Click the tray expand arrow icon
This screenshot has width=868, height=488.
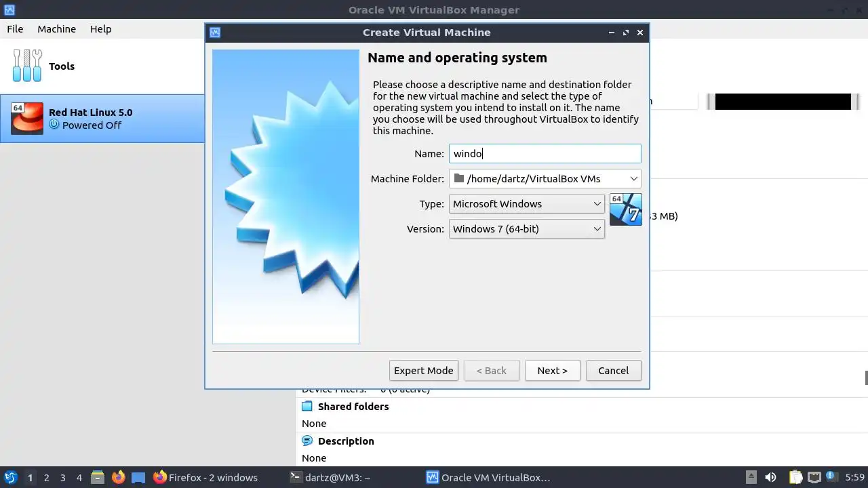click(751, 477)
